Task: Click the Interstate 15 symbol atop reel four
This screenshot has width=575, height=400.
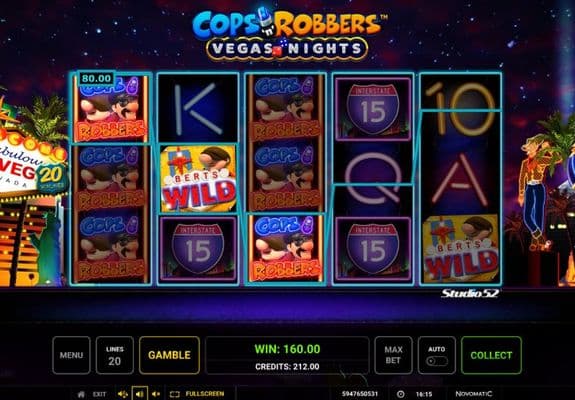Action: [373, 109]
